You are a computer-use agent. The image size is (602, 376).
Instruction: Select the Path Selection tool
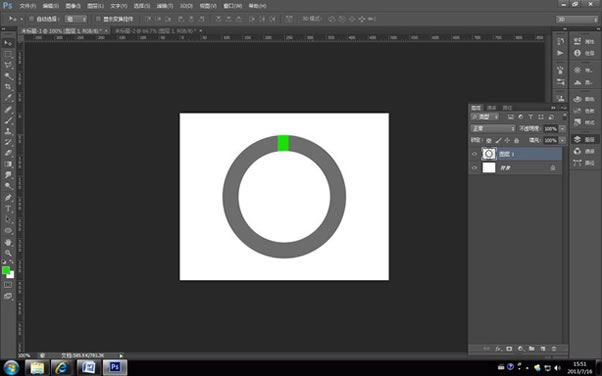(8, 220)
